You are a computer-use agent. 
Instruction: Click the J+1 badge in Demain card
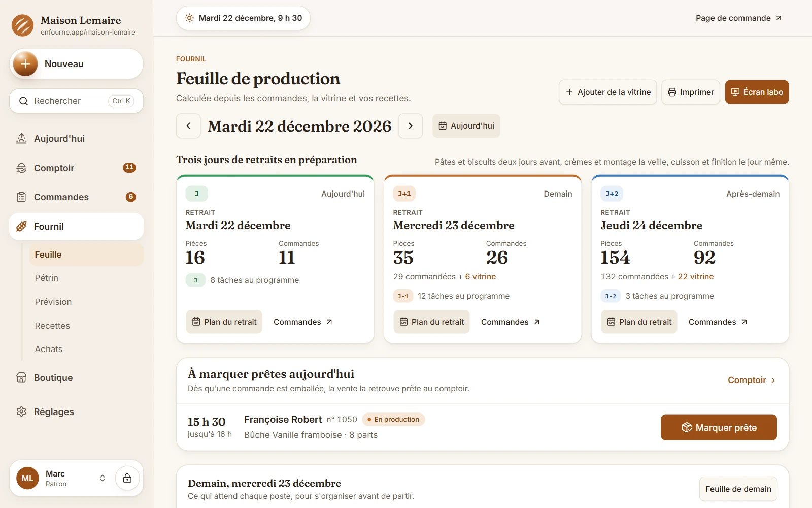(x=404, y=194)
